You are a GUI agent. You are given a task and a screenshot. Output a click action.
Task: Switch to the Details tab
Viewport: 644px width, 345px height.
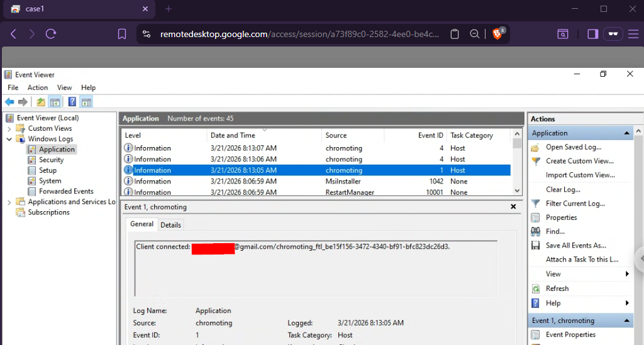coord(170,225)
